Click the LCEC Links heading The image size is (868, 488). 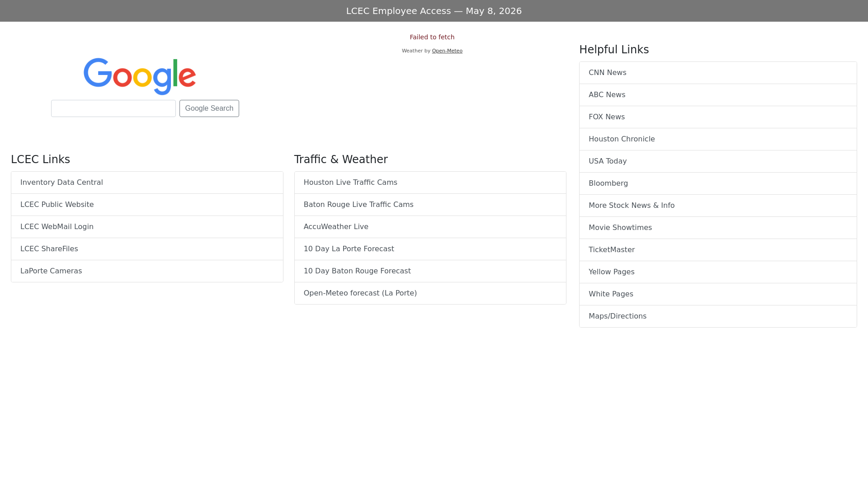pyautogui.click(x=40, y=160)
